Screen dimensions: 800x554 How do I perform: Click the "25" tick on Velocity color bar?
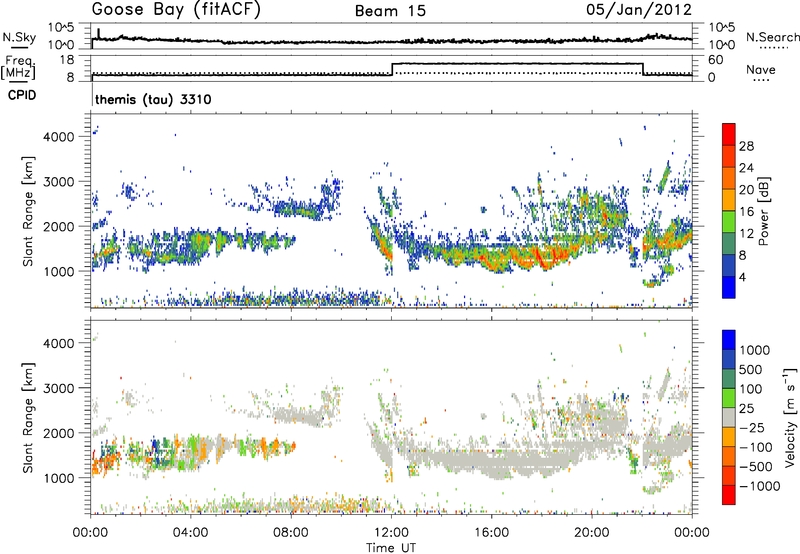[x=747, y=408]
